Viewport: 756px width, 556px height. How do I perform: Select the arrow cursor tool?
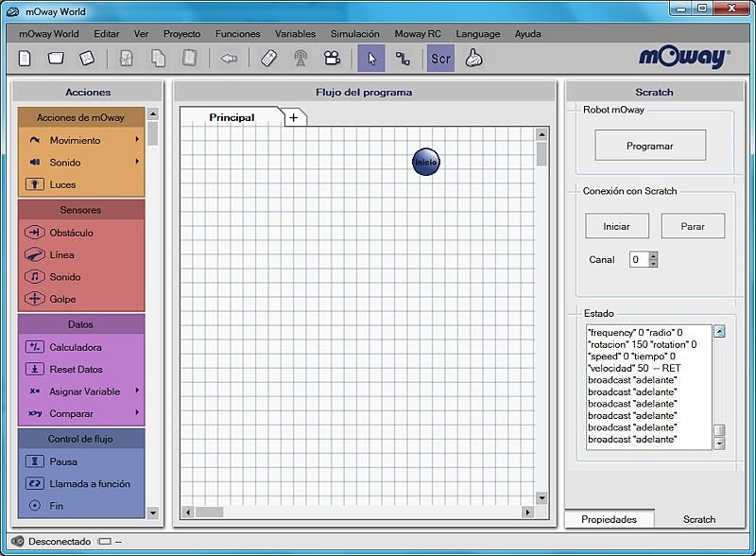click(371, 59)
